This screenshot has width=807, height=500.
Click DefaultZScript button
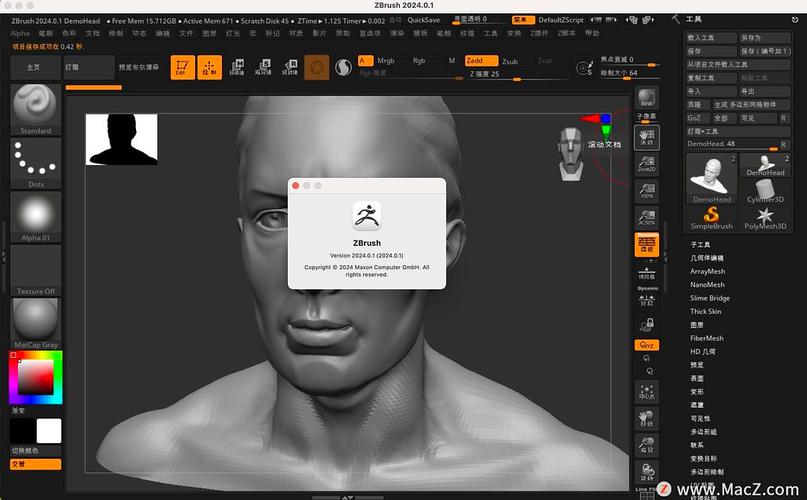coord(561,20)
